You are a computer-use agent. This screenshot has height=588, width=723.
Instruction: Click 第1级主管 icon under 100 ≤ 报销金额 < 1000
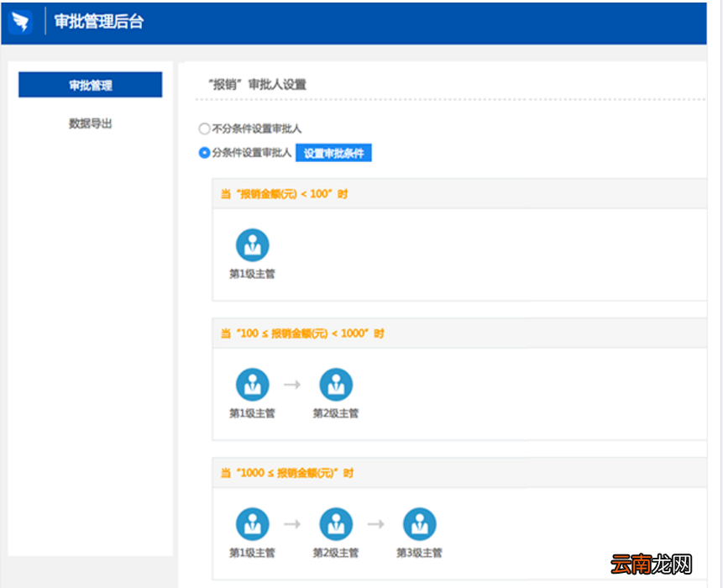click(x=253, y=385)
